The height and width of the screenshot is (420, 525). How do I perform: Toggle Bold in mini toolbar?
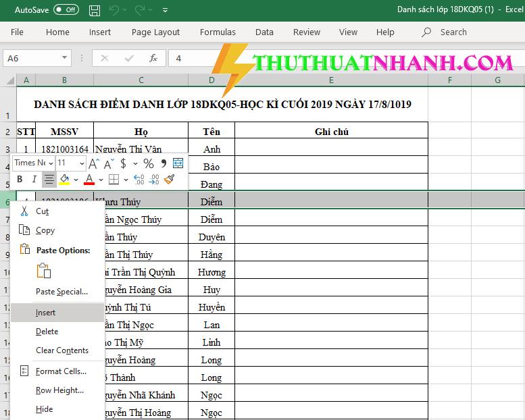[20, 180]
